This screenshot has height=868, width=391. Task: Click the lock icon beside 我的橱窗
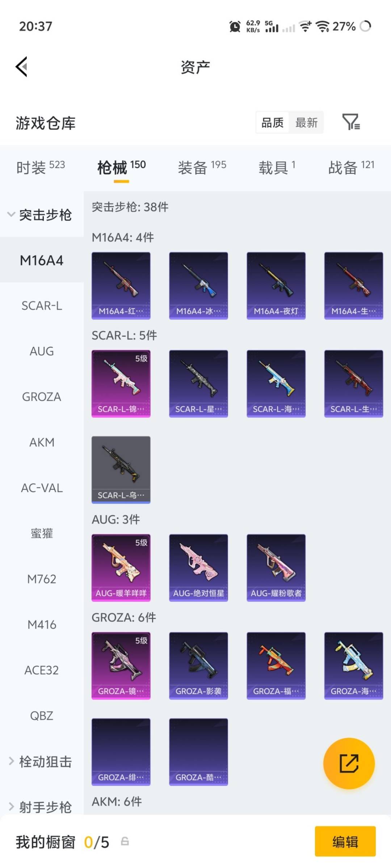coord(125,841)
